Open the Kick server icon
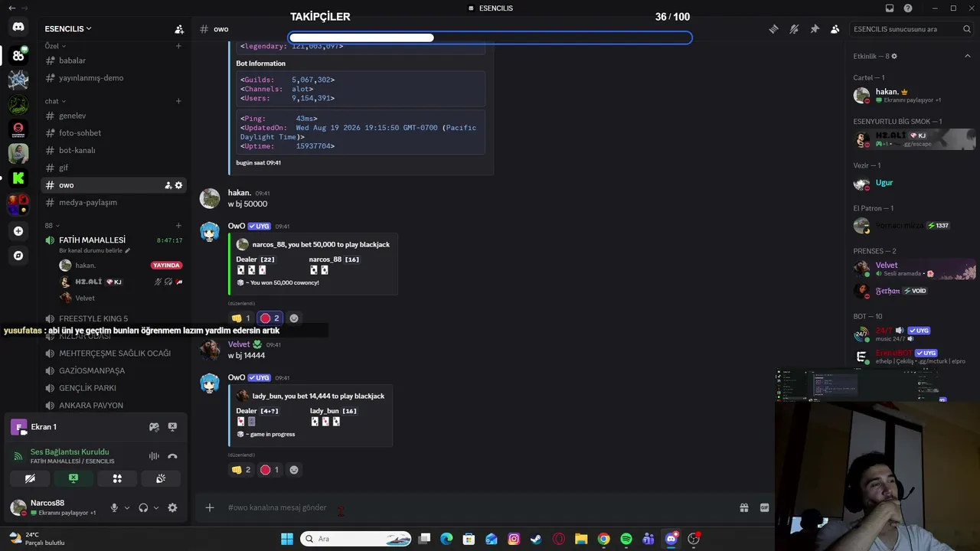The width and height of the screenshot is (980, 551). (18, 178)
